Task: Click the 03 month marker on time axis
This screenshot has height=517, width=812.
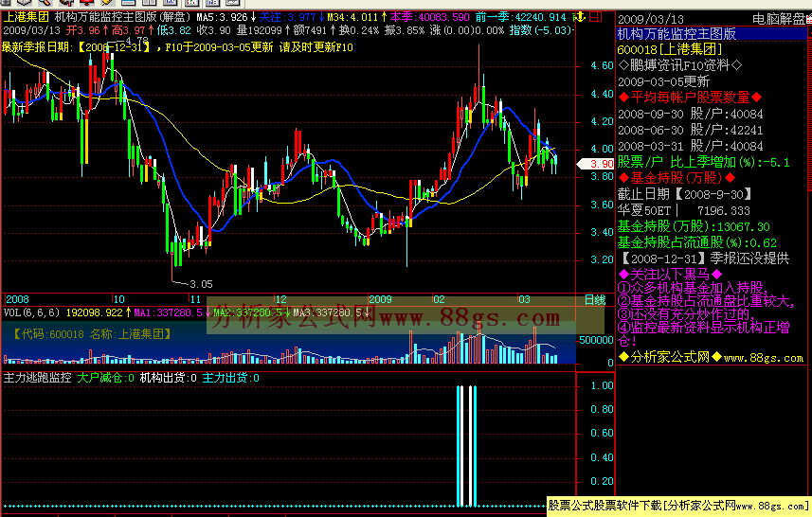Action: point(524,299)
